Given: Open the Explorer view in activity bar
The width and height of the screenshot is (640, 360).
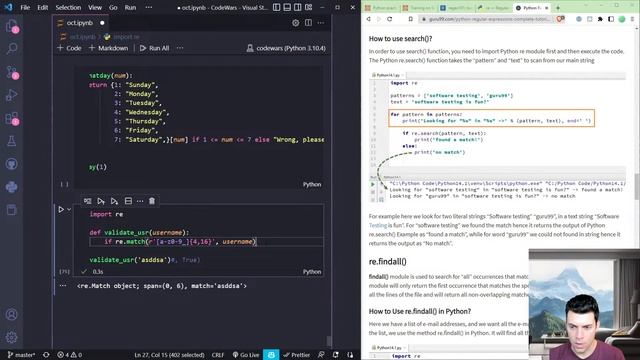Looking at the screenshot, I should pos(11,27).
